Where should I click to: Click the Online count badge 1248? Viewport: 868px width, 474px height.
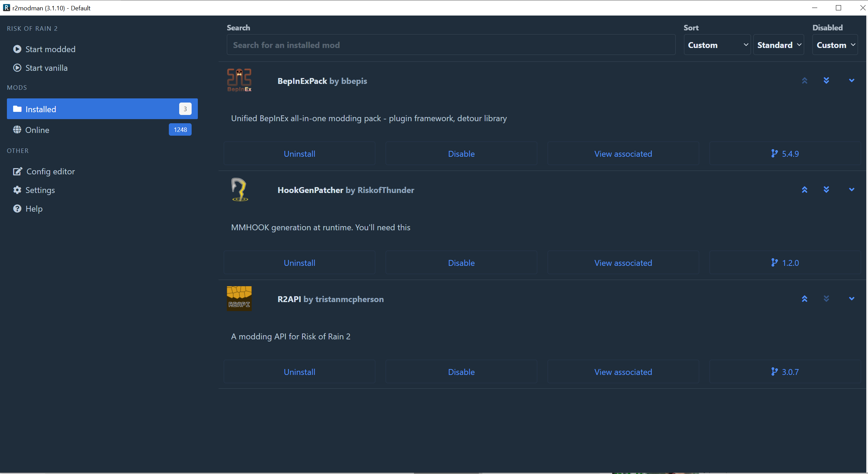pyautogui.click(x=180, y=129)
